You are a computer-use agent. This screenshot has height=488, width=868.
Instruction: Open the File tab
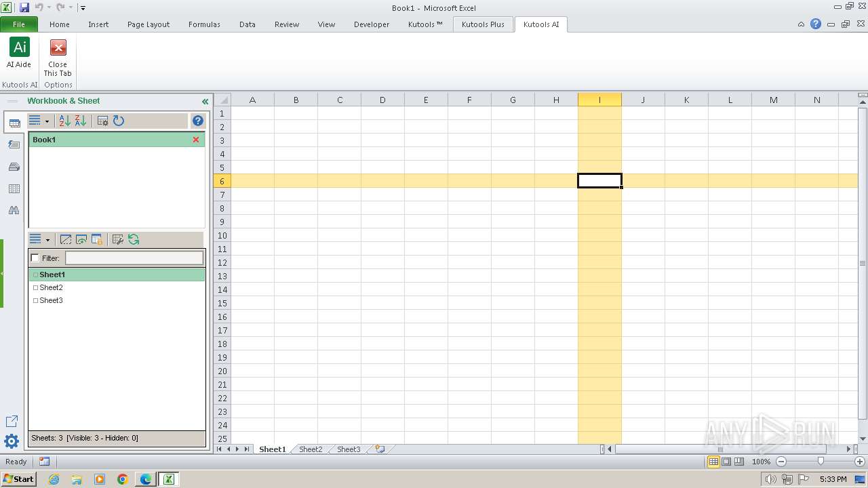[x=19, y=24]
